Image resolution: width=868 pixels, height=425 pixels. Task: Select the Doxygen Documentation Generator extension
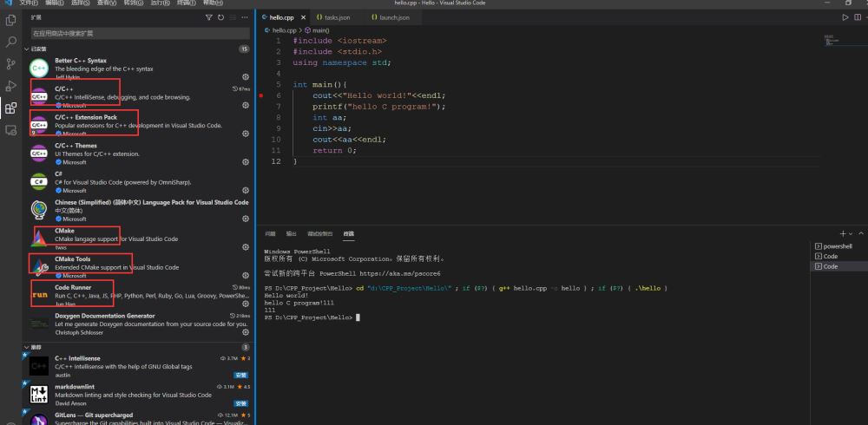[138, 324]
